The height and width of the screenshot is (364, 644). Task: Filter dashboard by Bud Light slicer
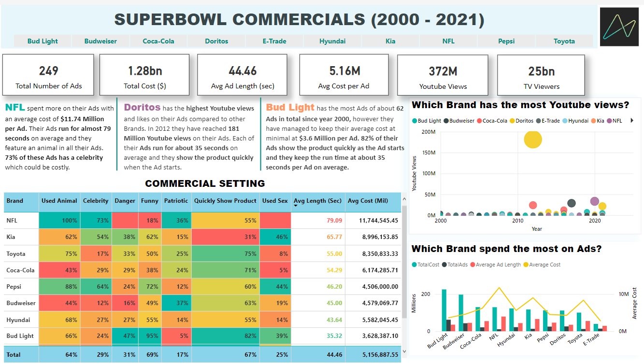[43, 41]
